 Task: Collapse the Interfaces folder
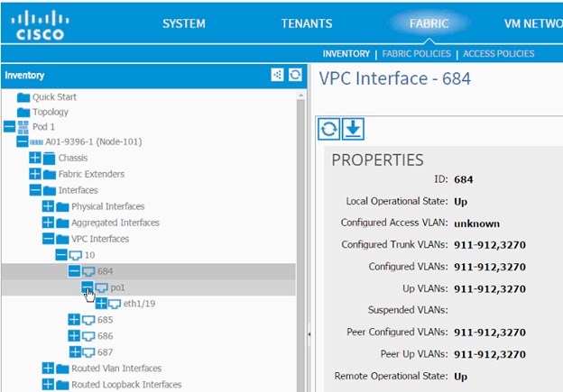[x=35, y=190]
